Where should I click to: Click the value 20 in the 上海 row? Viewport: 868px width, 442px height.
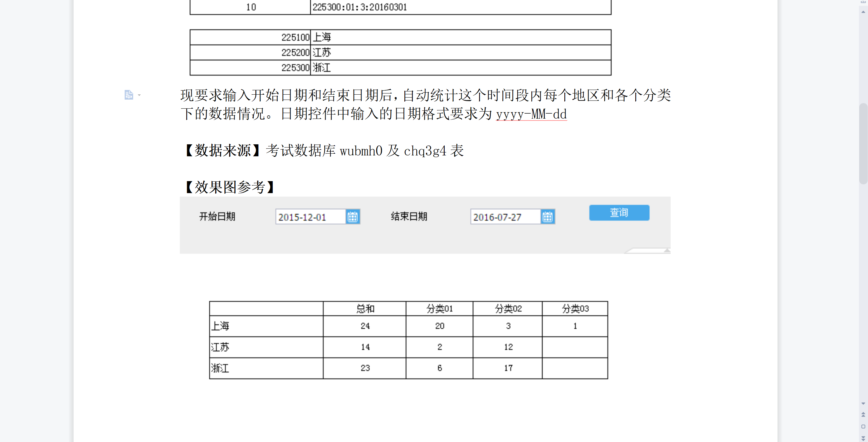point(439,326)
